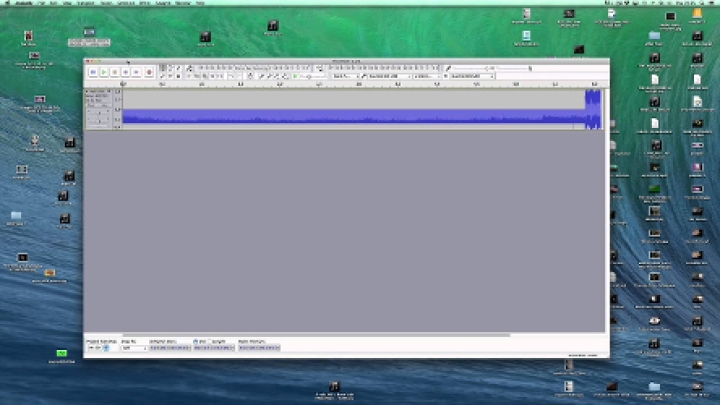
Task: Select the Draw tool
Action: pos(179,68)
